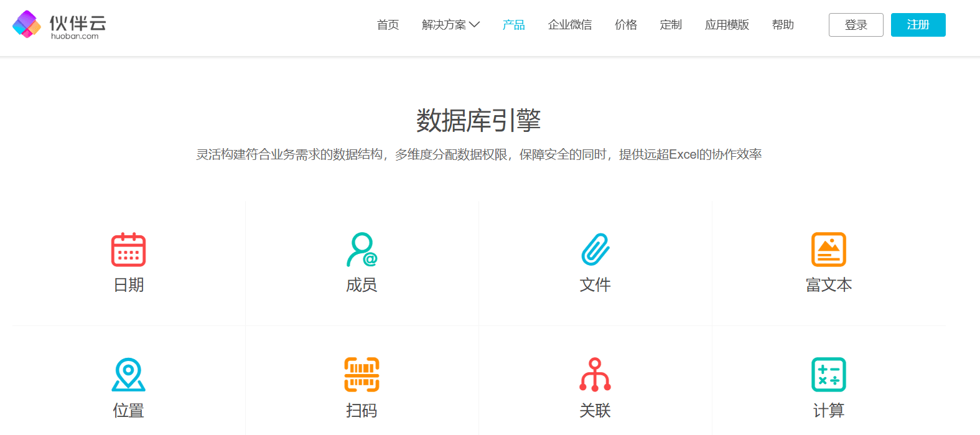Click the green 成员 person icon
The height and width of the screenshot is (435, 980).
[362, 250]
